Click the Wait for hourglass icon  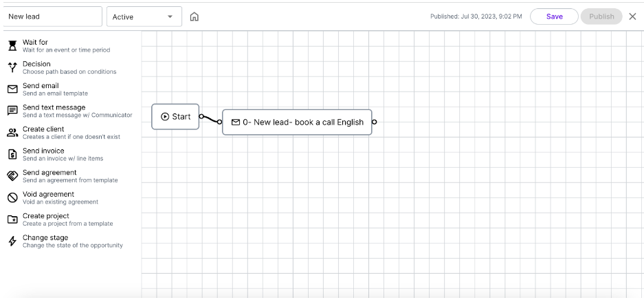pyautogui.click(x=12, y=45)
